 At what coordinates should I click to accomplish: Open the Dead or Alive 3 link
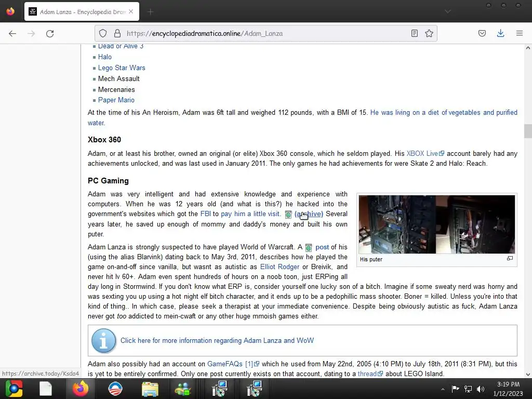121,46
